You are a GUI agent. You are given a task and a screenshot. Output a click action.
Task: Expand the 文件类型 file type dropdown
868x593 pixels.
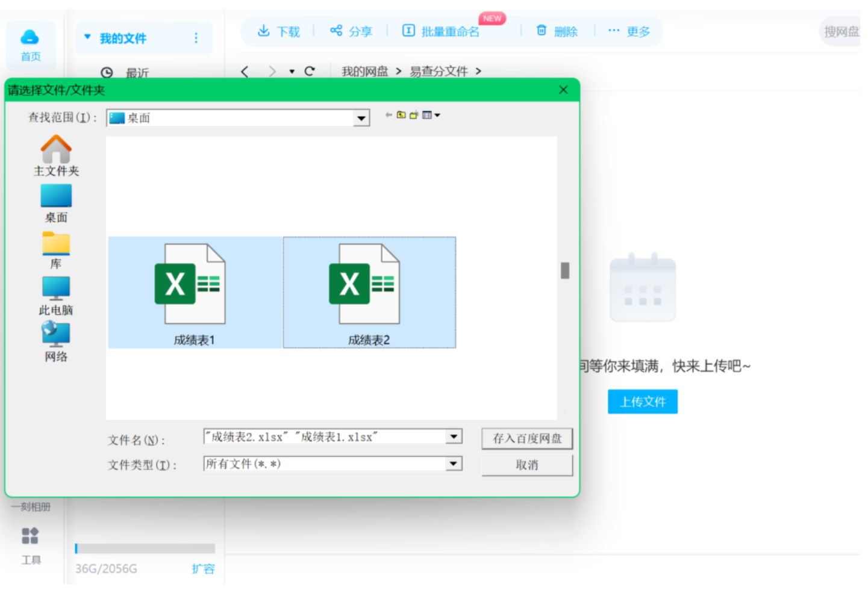point(454,464)
